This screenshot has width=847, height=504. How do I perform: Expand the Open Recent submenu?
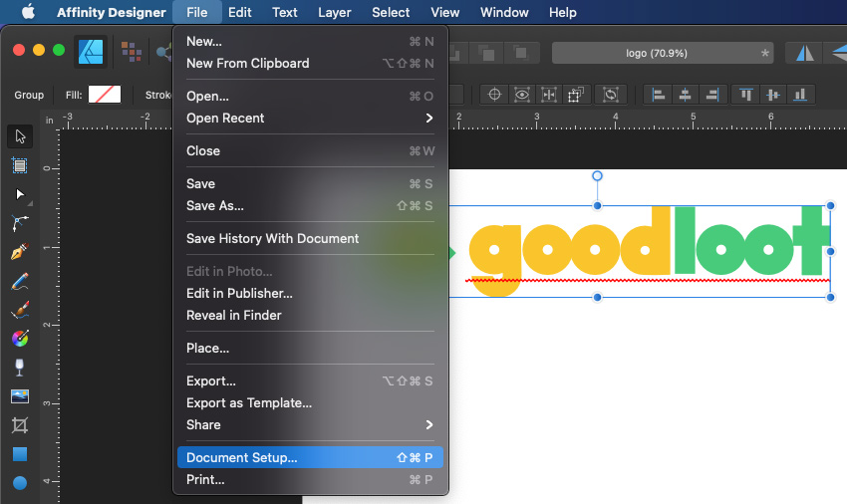coord(310,119)
